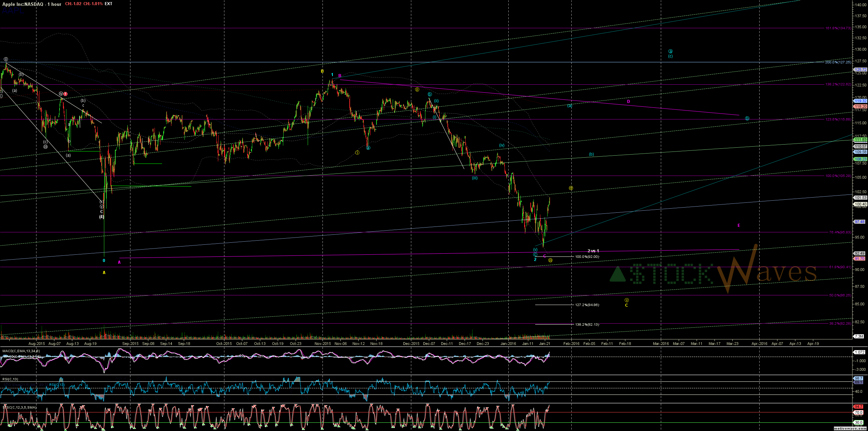This screenshot has width=868, height=431.
Task: Click the STSC(C,12,3,5,SMA) indicator label
Action: tap(19, 408)
